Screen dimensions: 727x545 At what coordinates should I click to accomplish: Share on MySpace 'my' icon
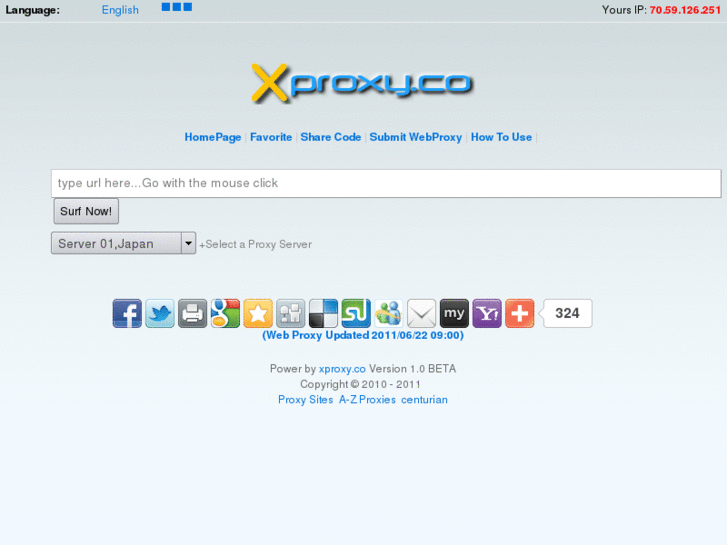pos(454,314)
